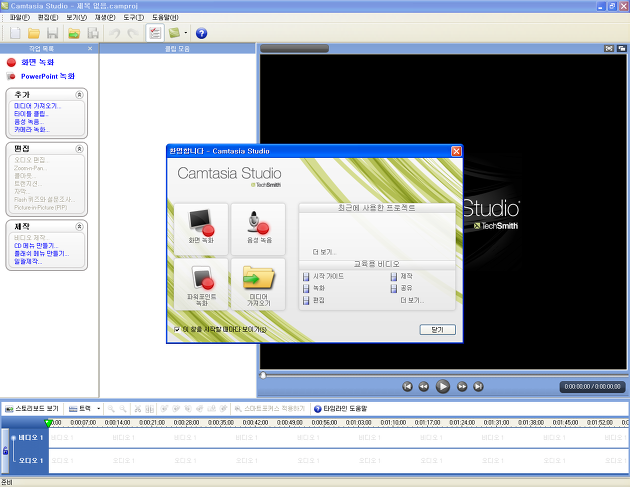This screenshot has height=487, width=630.
Task: Save the project with the floppy disk icon
Action: click(x=53, y=33)
